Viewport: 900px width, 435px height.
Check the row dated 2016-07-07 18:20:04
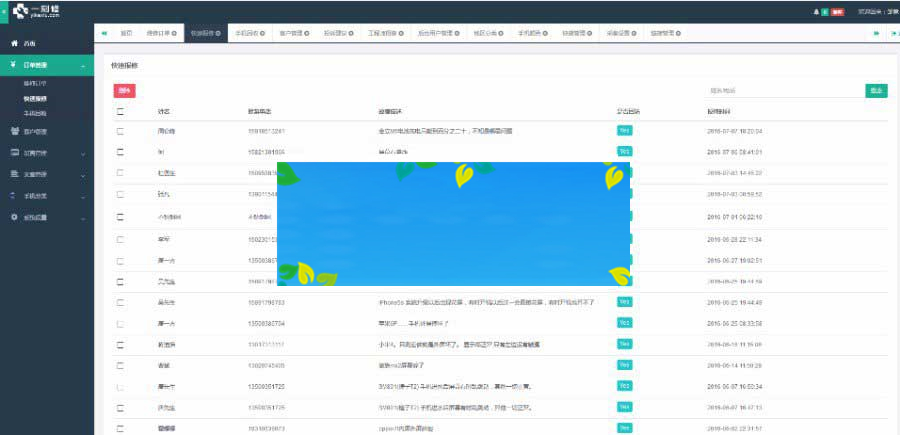[x=121, y=131]
